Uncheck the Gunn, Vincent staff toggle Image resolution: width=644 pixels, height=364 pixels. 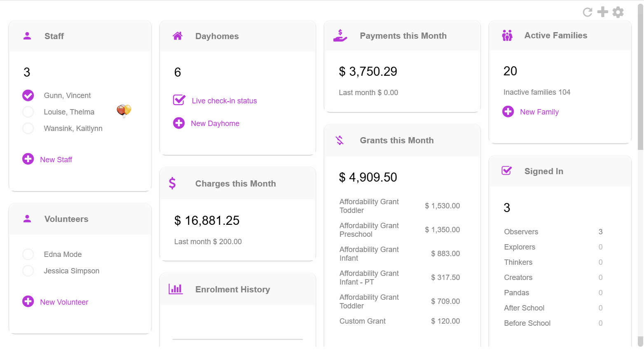point(28,96)
